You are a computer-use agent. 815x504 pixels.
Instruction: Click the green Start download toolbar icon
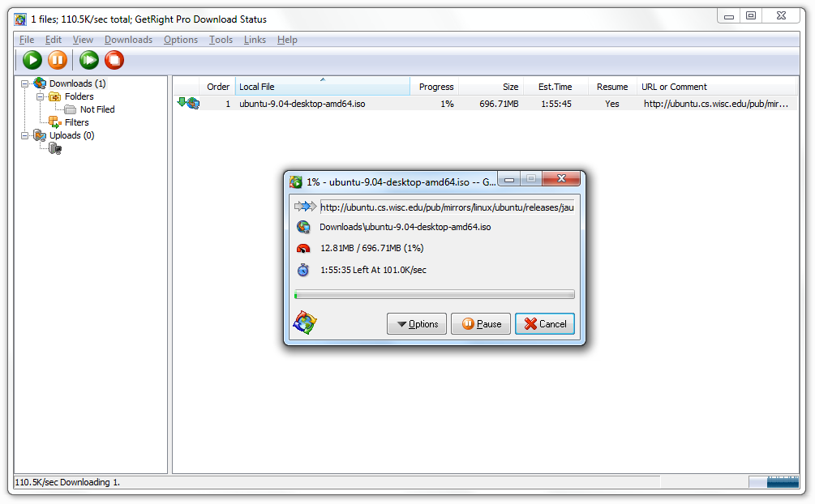[32, 60]
